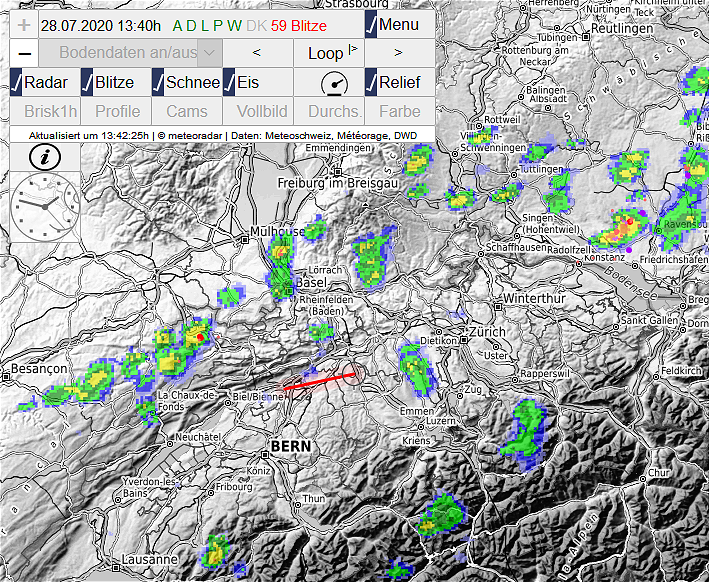This screenshot has height=582, width=710.
Task: Click the Rapperswil town label
Action: [x=544, y=374]
